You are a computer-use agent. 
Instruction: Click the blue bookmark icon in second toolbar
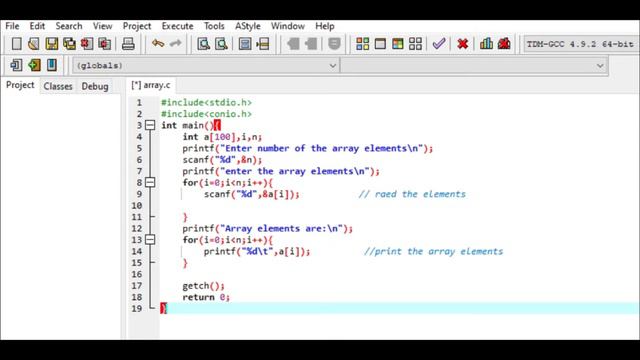(x=52, y=65)
